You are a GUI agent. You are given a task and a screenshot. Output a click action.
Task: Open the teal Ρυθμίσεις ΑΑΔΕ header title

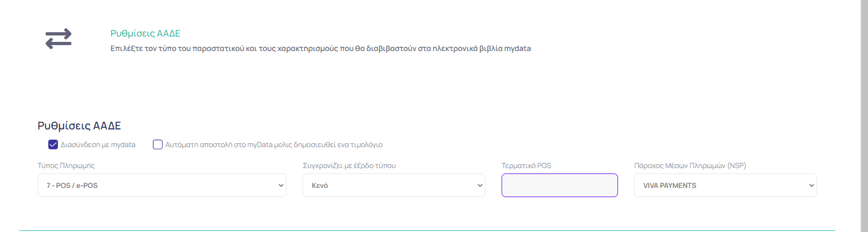[x=145, y=33]
